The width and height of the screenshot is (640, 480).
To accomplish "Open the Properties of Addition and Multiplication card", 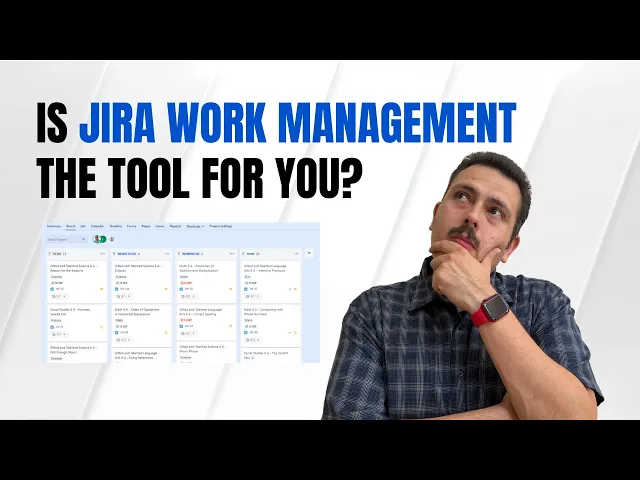I will click(x=206, y=282).
